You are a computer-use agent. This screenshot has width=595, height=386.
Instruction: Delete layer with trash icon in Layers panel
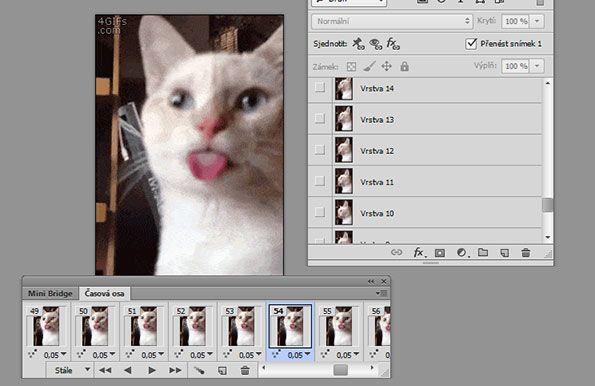(526, 252)
